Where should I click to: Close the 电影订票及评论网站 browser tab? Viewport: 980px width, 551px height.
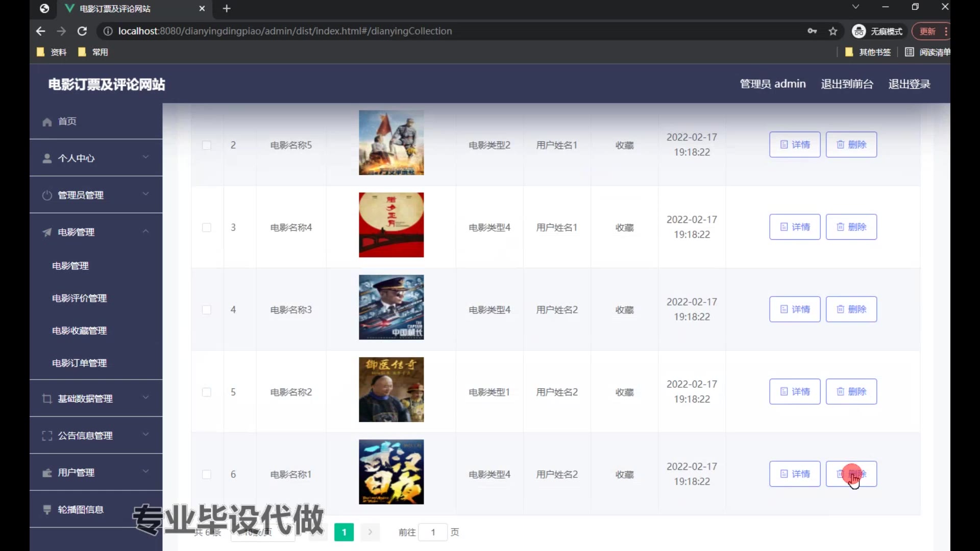pos(202,9)
